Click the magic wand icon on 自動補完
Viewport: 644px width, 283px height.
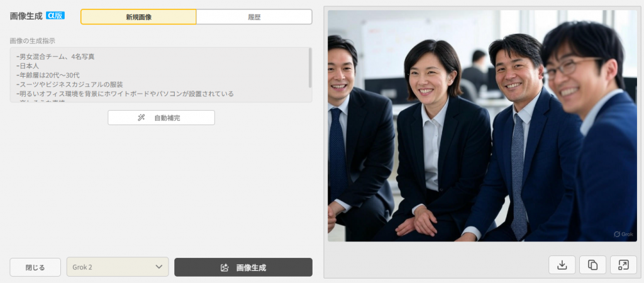[x=142, y=118]
